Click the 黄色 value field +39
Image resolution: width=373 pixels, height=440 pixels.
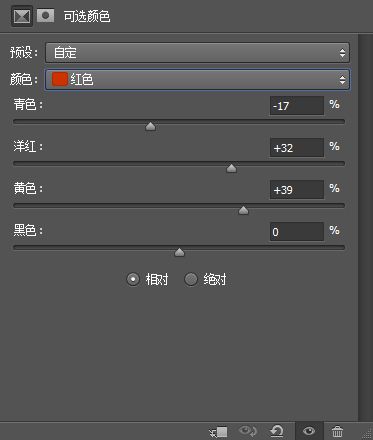297,190
